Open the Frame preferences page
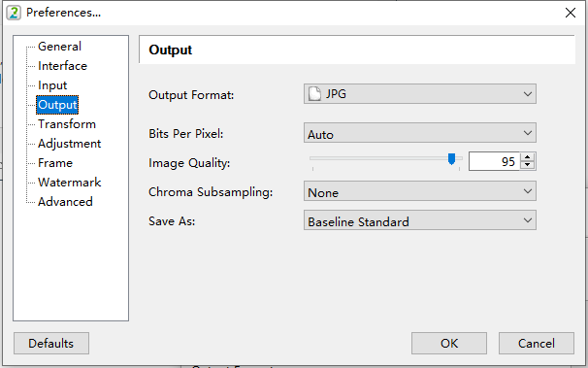The height and width of the screenshot is (368, 588). coord(55,163)
